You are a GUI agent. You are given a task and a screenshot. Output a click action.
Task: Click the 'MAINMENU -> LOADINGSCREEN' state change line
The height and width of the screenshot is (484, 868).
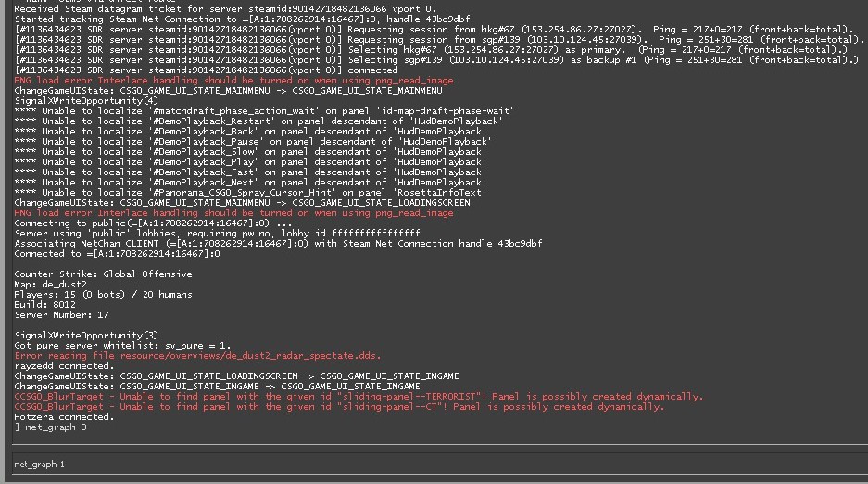coord(243,203)
